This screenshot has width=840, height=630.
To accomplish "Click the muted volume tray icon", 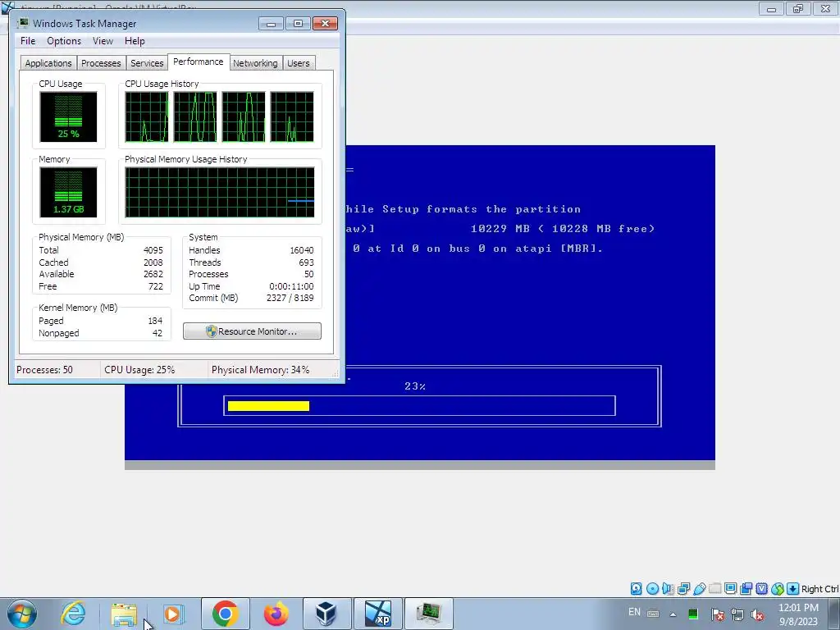I will tap(757, 614).
